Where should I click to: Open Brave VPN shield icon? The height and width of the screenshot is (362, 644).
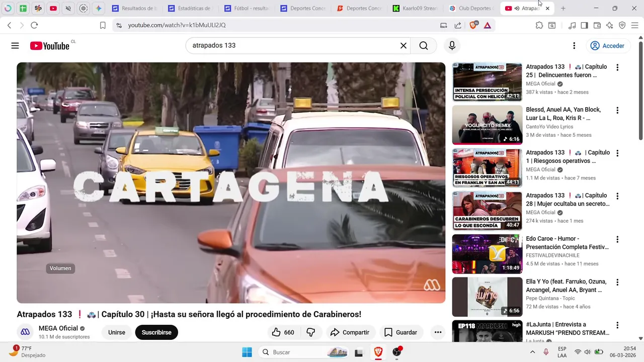(x=622, y=25)
